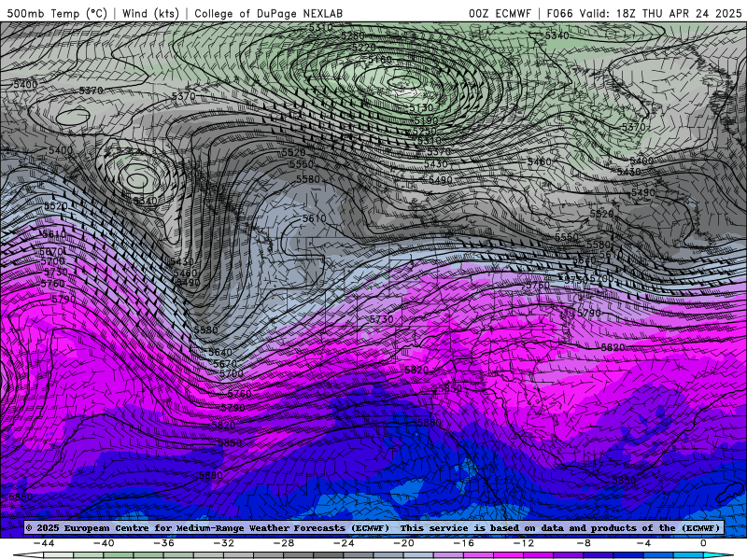Click the -28 colorbar scale label

coord(284,543)
